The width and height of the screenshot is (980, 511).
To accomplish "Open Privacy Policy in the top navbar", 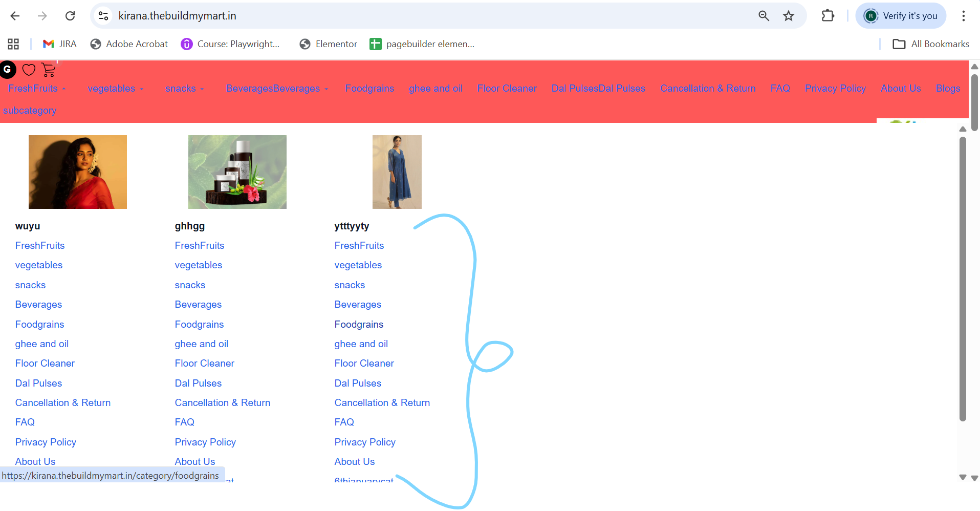I will click(835, 89).
